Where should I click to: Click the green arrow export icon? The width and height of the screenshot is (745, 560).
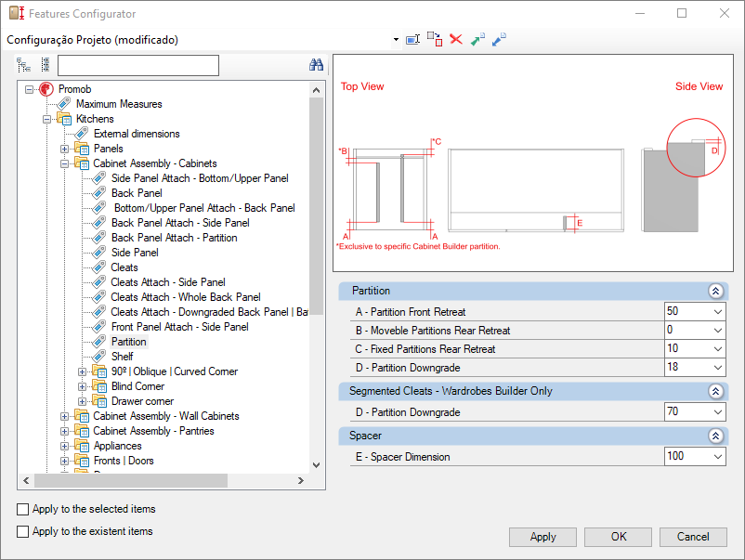[477, 39]
